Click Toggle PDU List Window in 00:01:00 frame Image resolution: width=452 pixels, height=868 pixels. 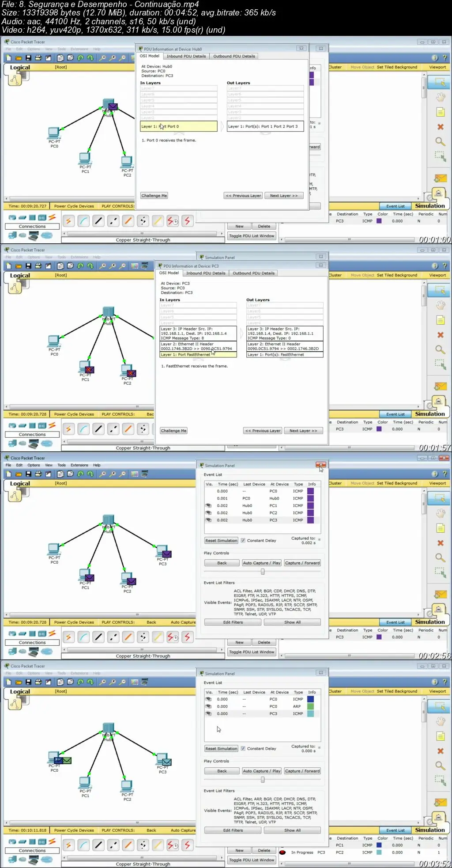(x=252, y=236)
